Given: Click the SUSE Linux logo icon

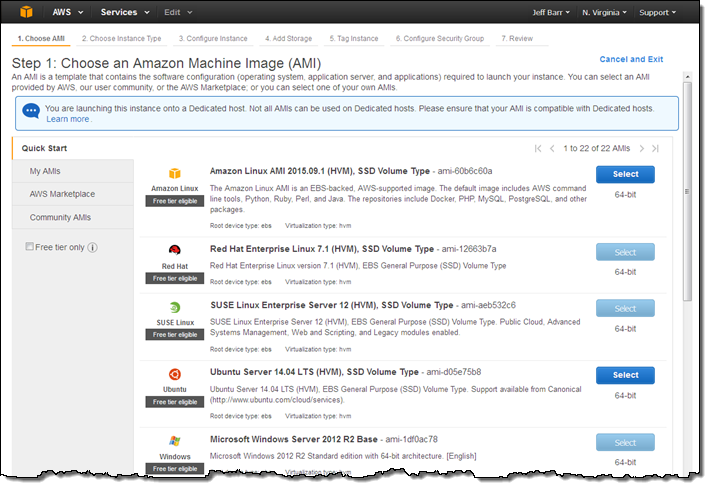Looking at the screenshot, I should [x=174, y=308].
